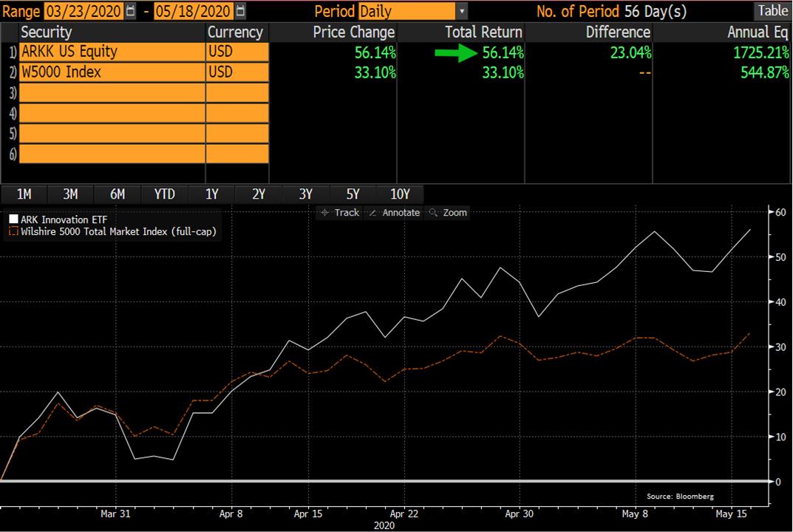Click W5000 Total Return value 33.10%
Screen dimensions: 793x532
click(503, 72)
